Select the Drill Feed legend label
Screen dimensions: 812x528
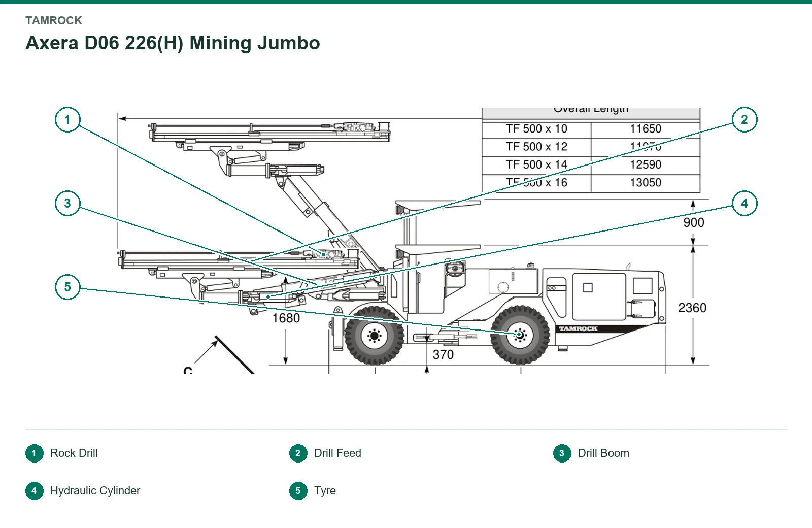click(337, 453)
